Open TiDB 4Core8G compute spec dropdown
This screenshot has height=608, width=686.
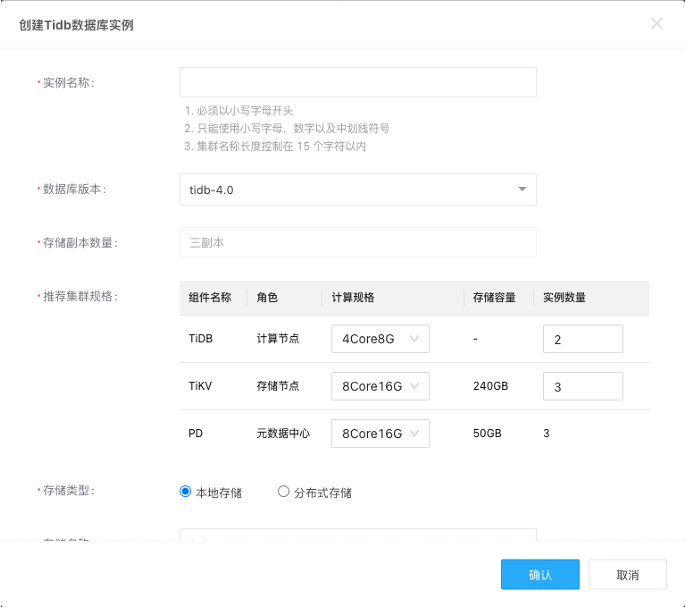click(x=380, y=339)
